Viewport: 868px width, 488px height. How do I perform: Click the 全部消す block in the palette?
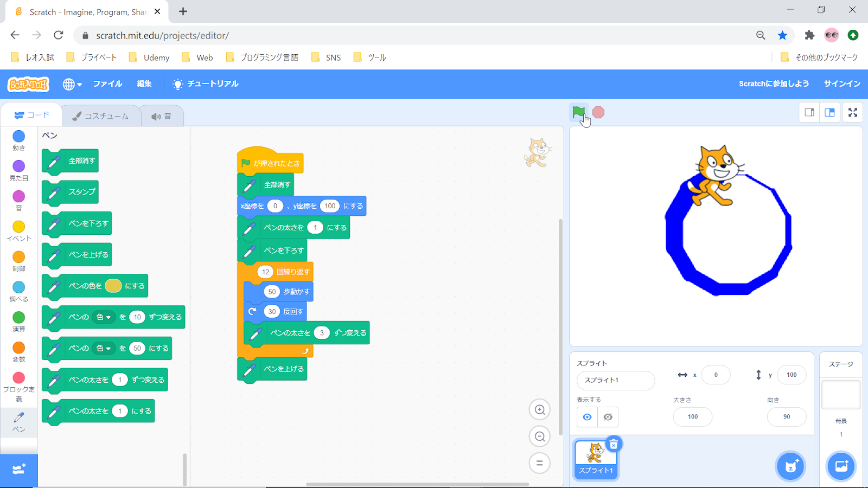point(71,162)
